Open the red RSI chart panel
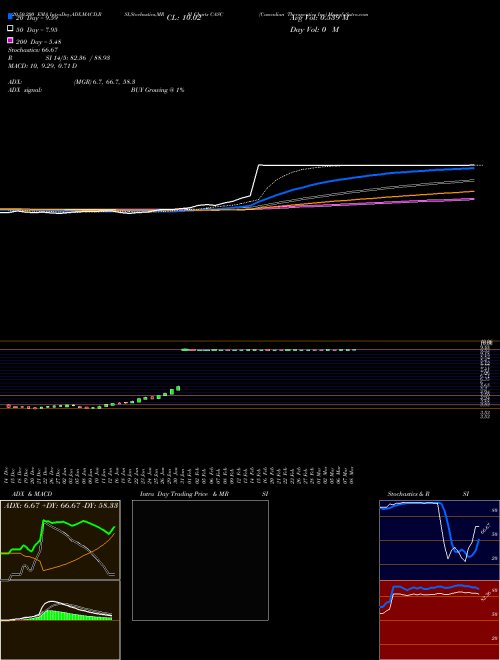The width and height of the screenshot is (500, 660). (439, 620)
